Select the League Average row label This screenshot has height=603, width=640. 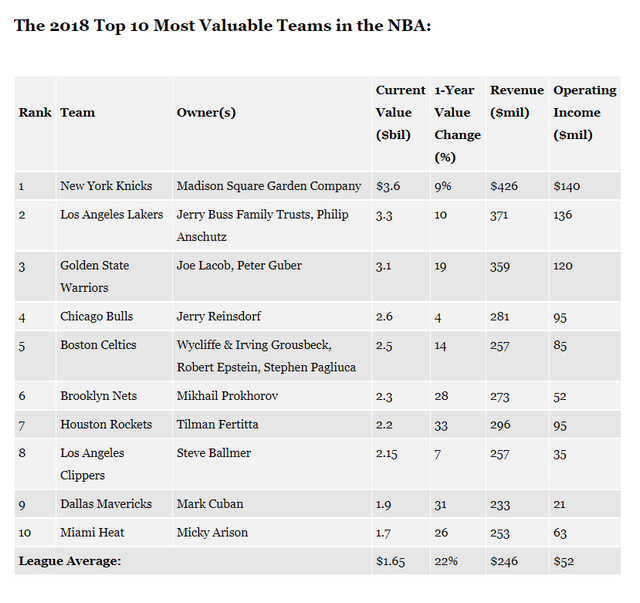point(70,561)
